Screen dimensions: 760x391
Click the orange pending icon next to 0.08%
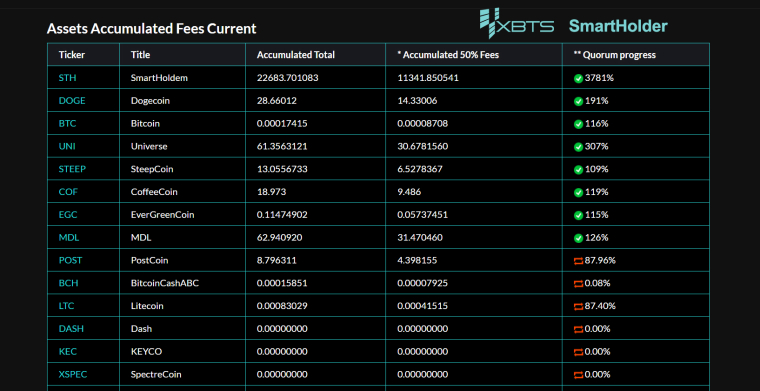[x=578, y=283]
